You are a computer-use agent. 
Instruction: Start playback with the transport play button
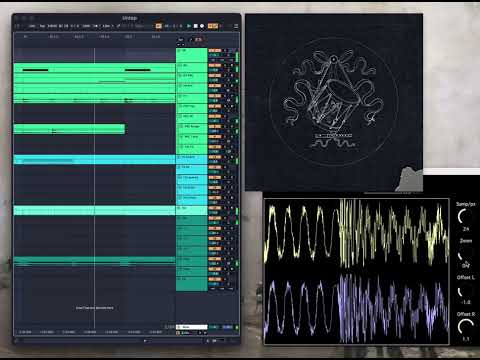(189, 26)
